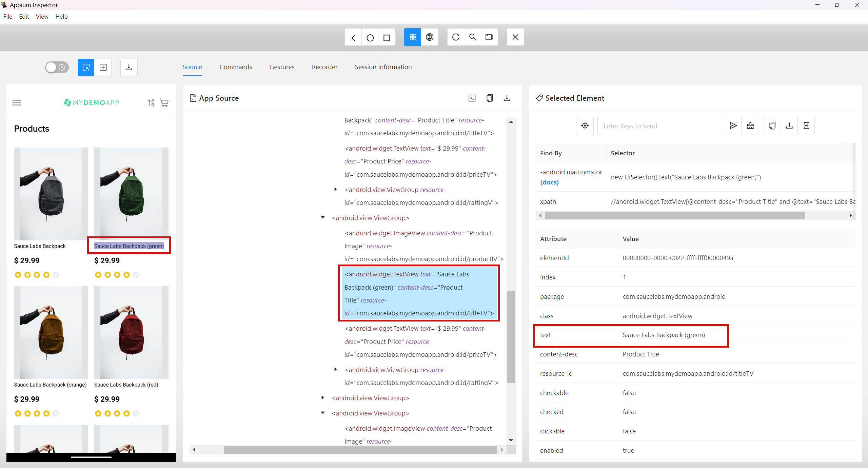Open the uiautomator docs link
The image size is (868, 468).
click(549, 182)
